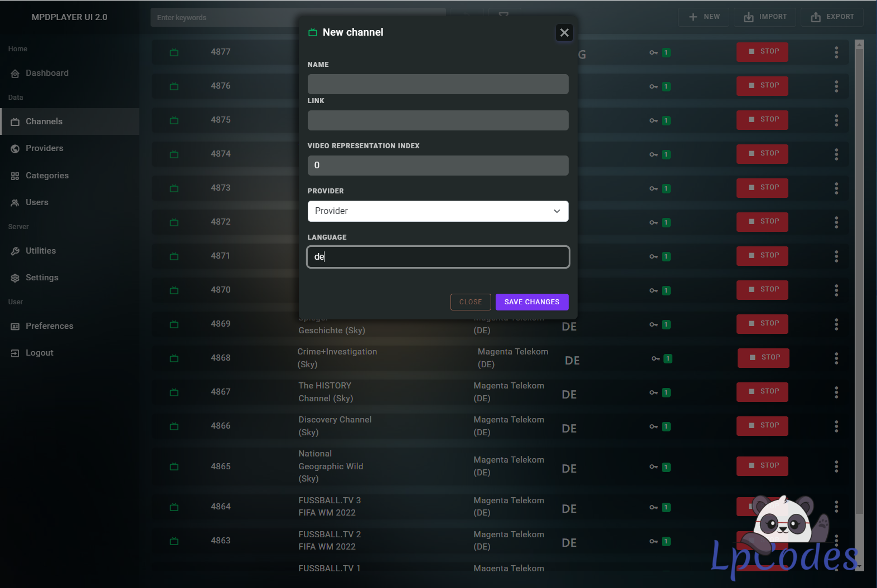Click key icon for channel 4868
This screenshot has height=588, width=877.
pyautogui.click(x=656, y=359)
